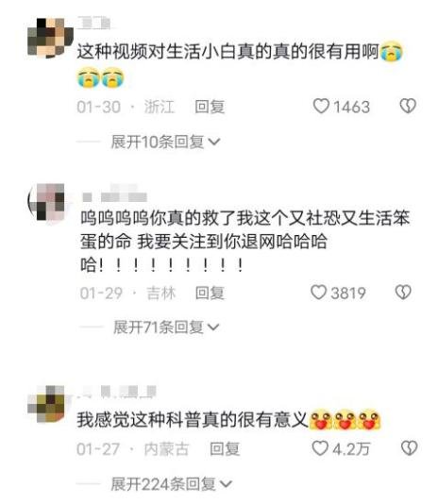Like the comment with 4.2万 likes
The height and width of the screenshot is (504, 438).
(x=320, y=448)
